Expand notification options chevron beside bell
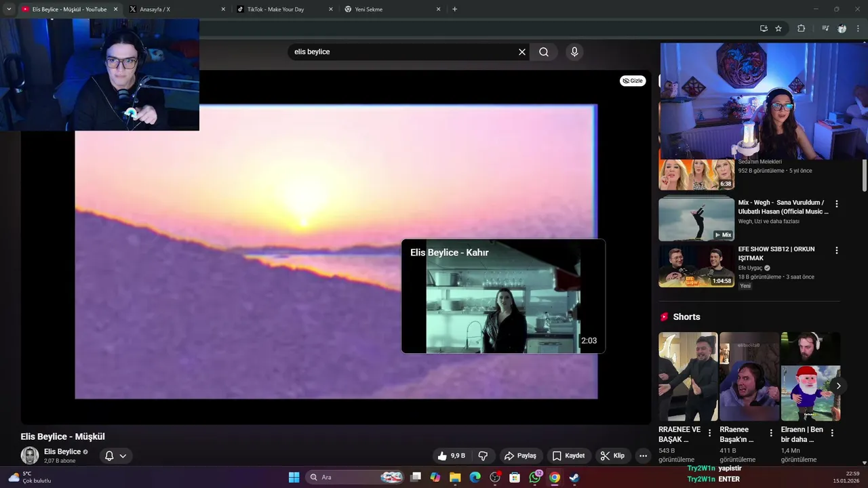 click(x=123, y=456)
